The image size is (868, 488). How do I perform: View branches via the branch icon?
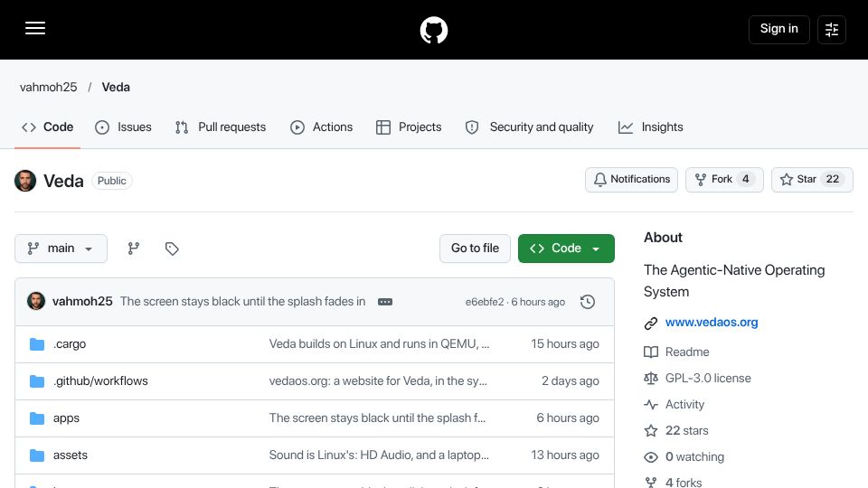(134, 249)
